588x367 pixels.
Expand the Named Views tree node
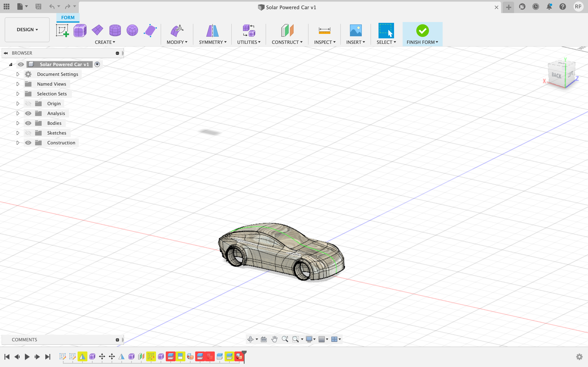[18, 84]
